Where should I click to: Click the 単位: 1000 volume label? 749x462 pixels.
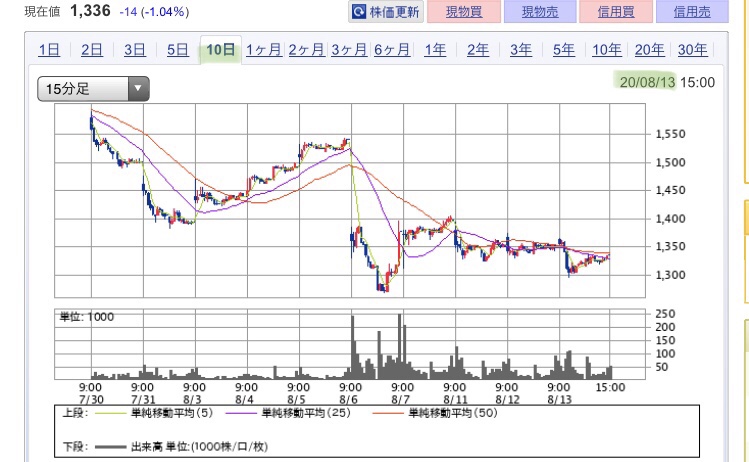tap(86, 317)
